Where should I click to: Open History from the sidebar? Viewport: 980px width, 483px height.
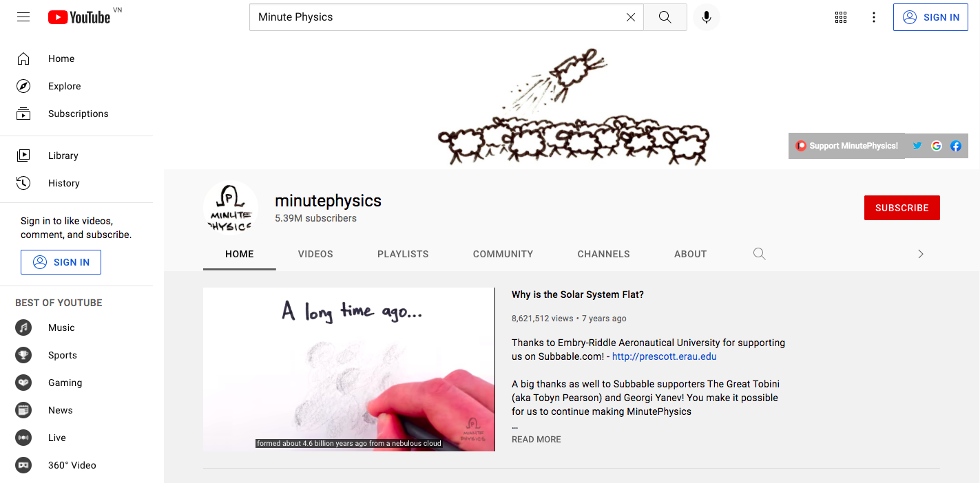point(63,183)
